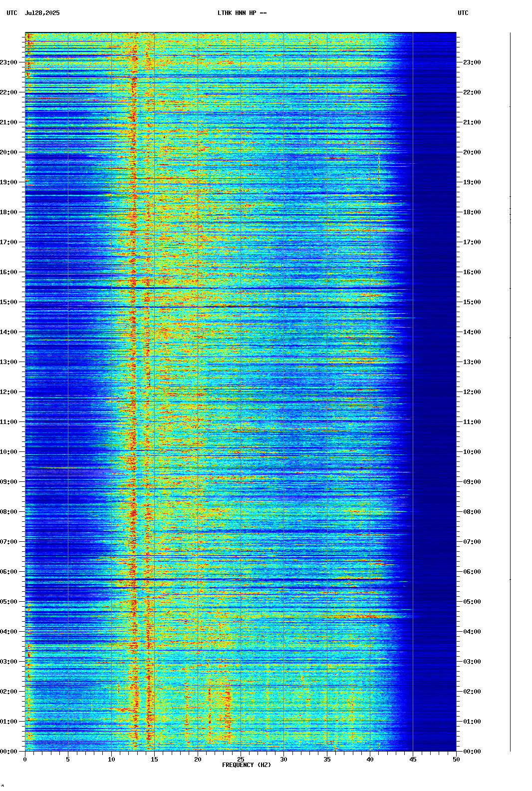
Task: Pick right-axis time label 16:00
Action: [x=472, y=272]
